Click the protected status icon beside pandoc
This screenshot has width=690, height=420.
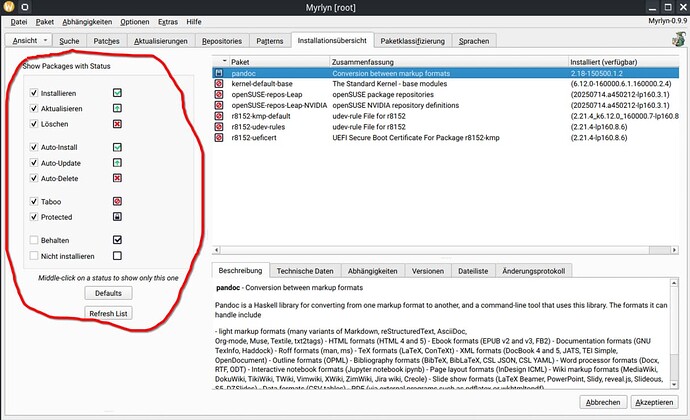(x=219, y=74)
